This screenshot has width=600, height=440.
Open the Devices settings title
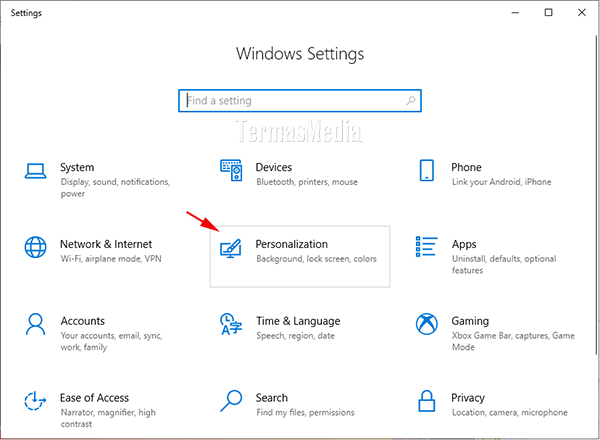(x=274, y=168)
